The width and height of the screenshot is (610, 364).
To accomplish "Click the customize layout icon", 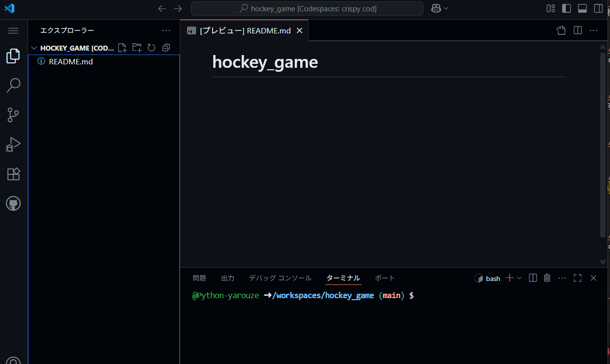I will pyautogui.click(x=551, y=8).
